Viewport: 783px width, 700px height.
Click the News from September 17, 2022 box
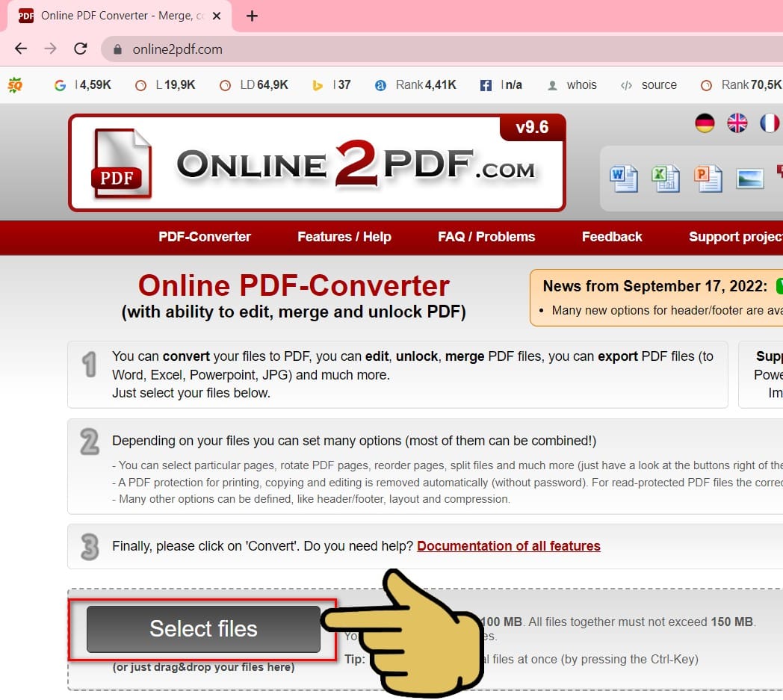click(x=656, y=298)
